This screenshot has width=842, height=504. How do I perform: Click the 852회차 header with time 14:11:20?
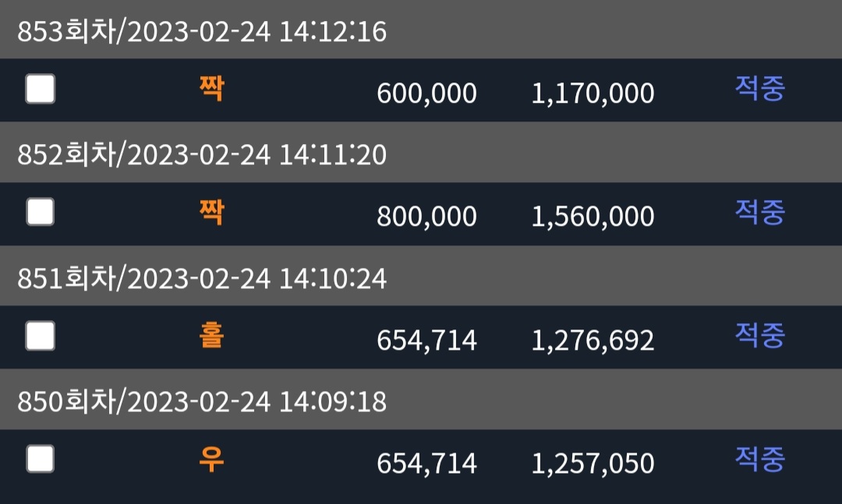point(202,154)
